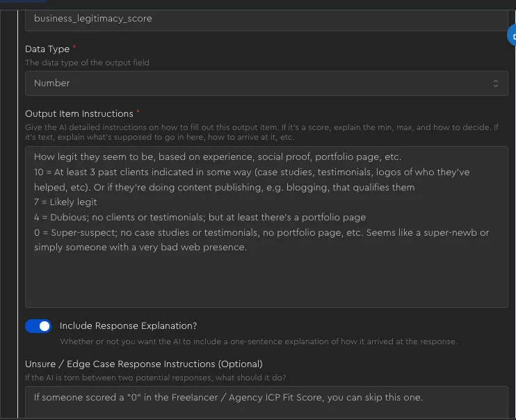
Task: Click the business_legitimacy_score name field
Action: [x=264, y=19]
